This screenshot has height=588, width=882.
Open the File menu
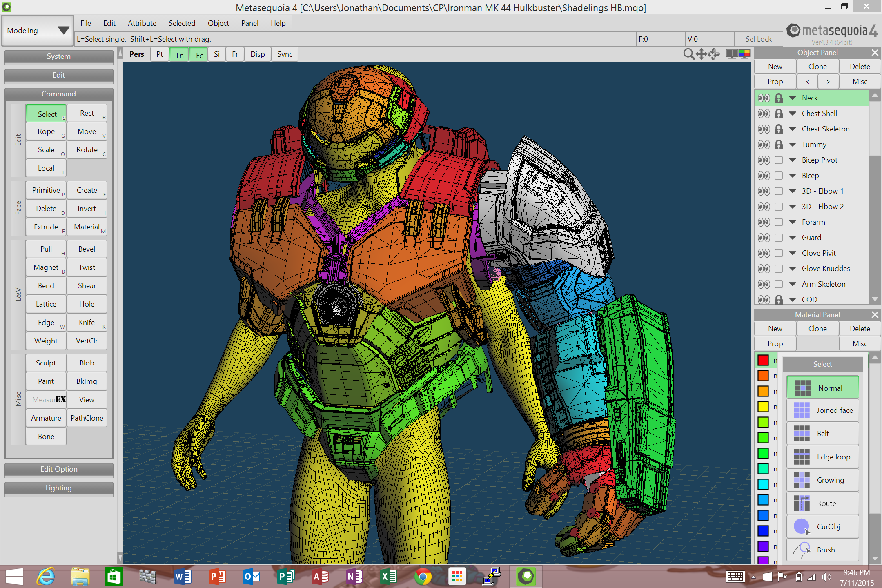tap(85, 23)
